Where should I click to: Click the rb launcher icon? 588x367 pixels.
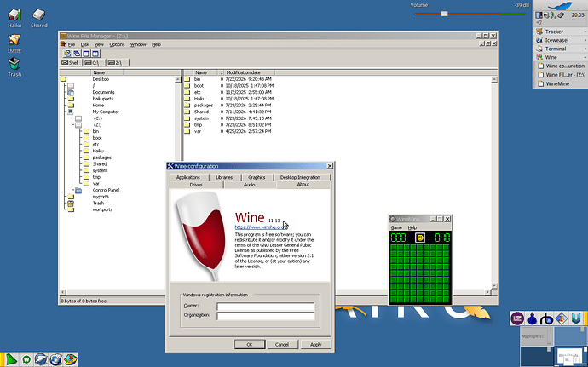pyautogui.click(x=547, y=318)
